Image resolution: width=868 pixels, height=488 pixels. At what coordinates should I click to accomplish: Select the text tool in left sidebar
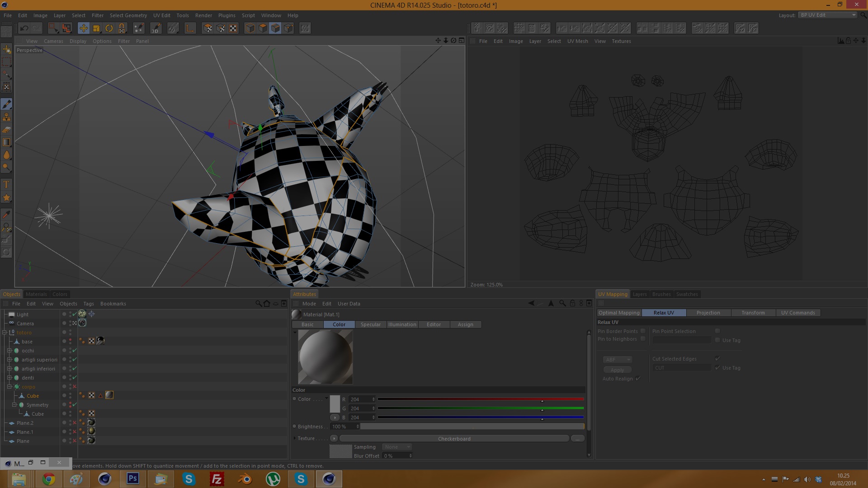coord(6,184)
